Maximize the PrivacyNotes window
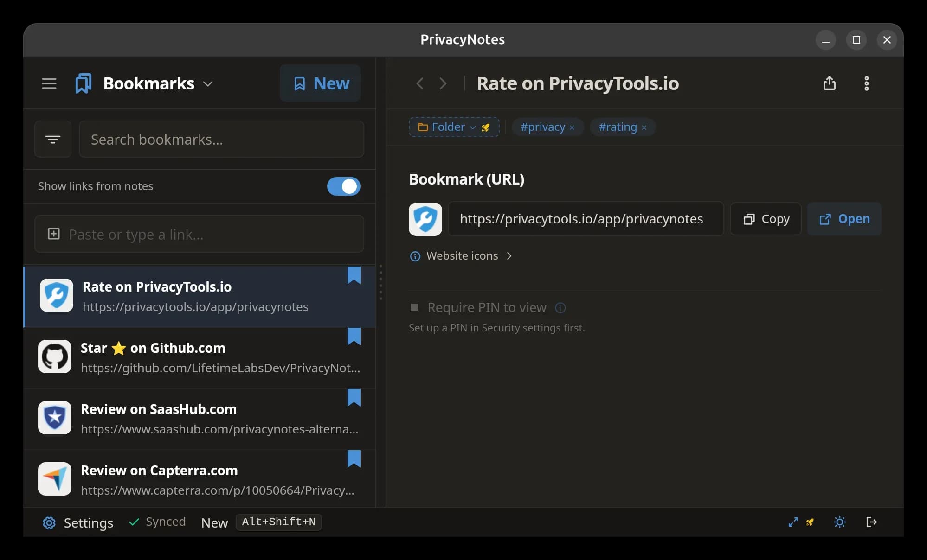 pos(856,40)
